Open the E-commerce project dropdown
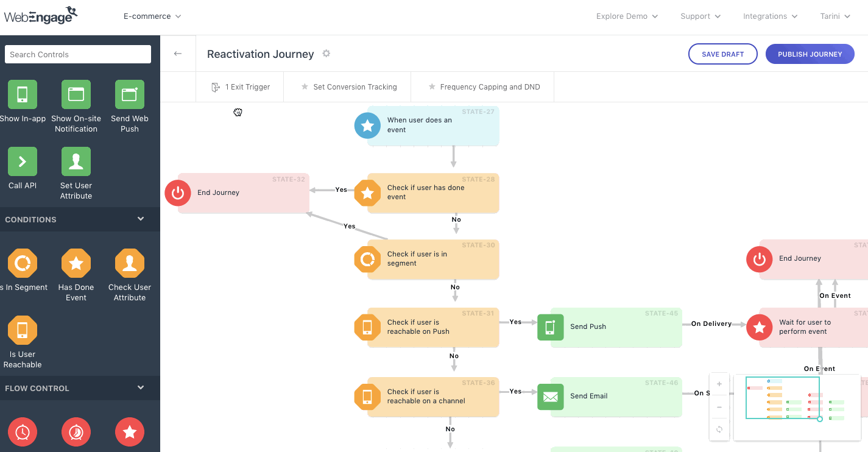Image resolution: width=868 pixels, height=452 pixels. tap(152, 16)
